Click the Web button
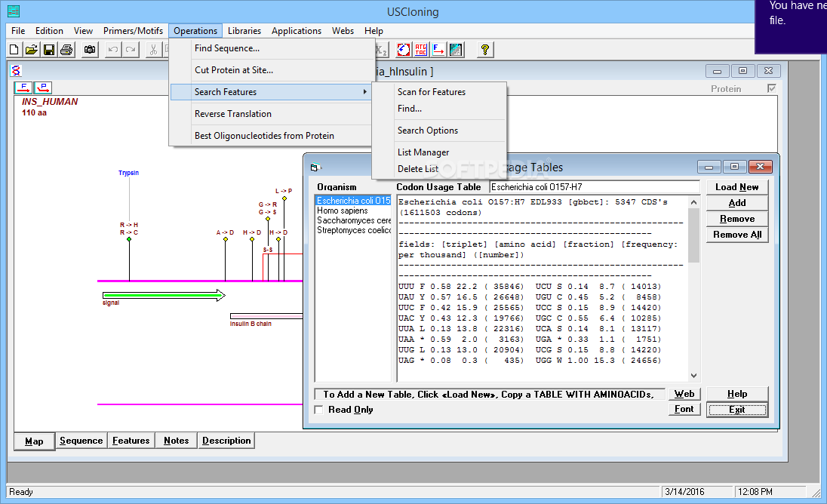827x504 pixels. click(x=684, y=394)
